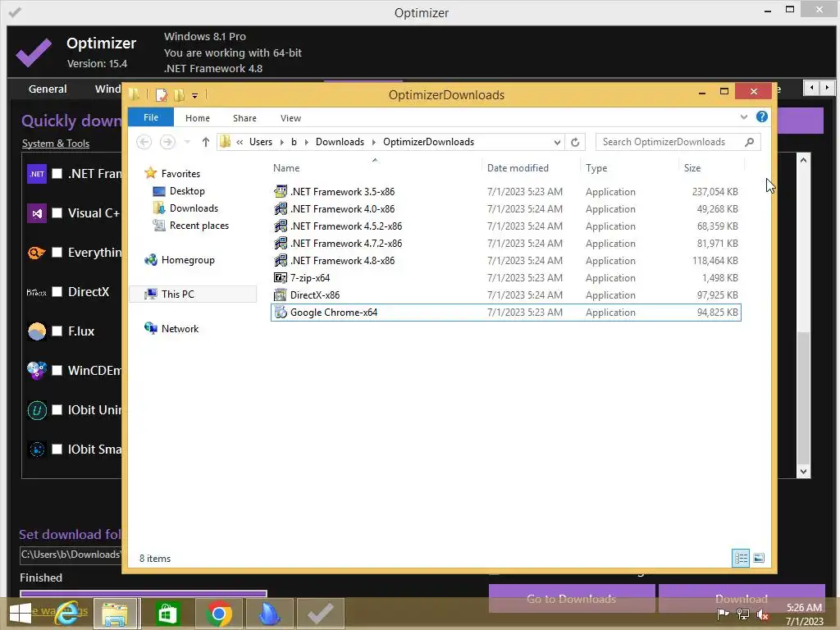The width and height of the screenshot is (840, 630).
Task: Click the Optimizer list scrollbar thumb
Action: coord(803,397)
